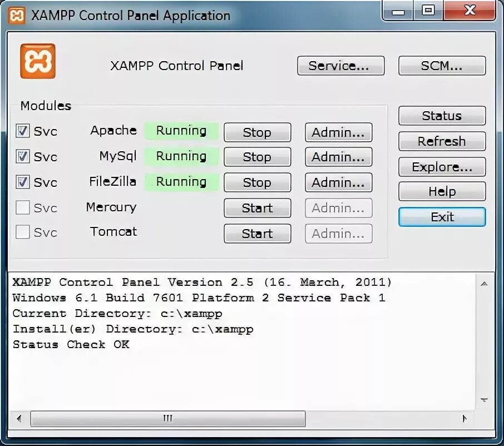The width and height of the screenshot is (504, 446).
Task: Stop the MySql module
Action: click(x=258, y=157)
